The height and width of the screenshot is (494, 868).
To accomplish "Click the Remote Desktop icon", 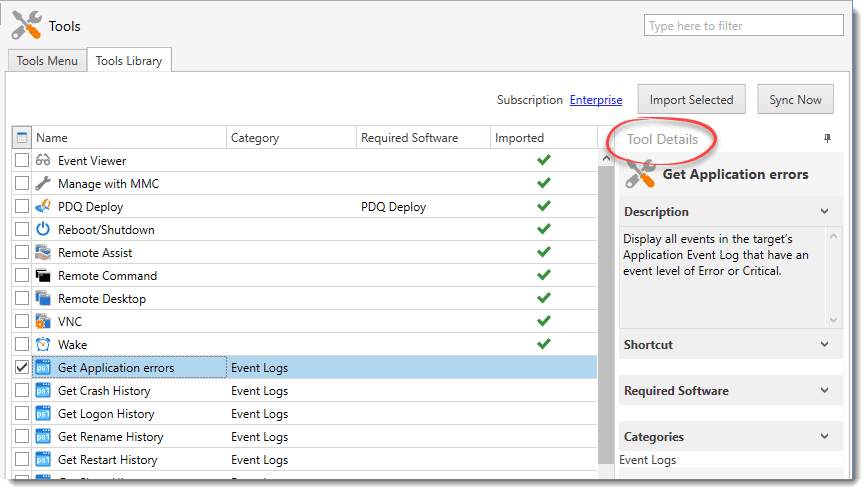I will [x=43, y=298].
